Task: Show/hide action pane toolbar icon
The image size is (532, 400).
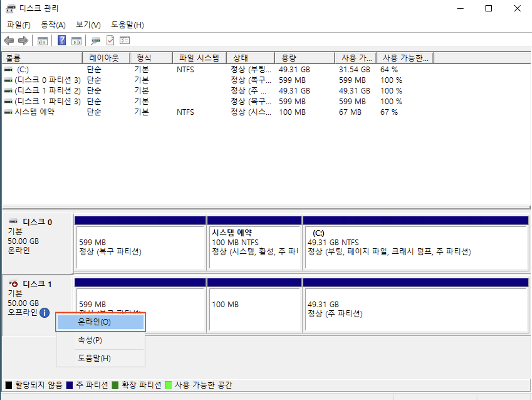Action: coord(76,41)
